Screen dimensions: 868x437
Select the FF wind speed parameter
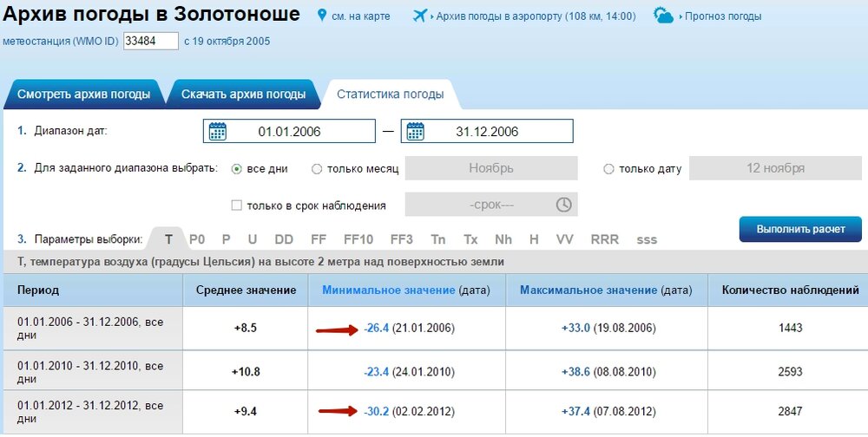coord(319,239)
